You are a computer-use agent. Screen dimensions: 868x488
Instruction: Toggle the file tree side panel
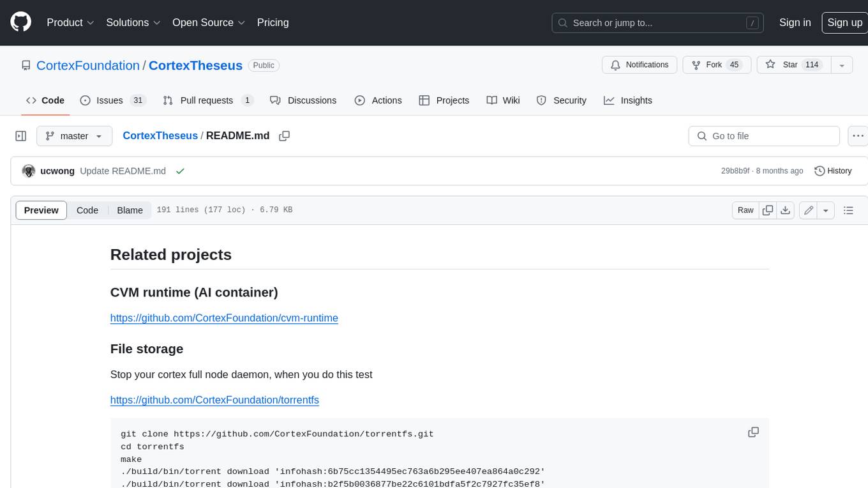pyautogui.click(x=20, y=136)
